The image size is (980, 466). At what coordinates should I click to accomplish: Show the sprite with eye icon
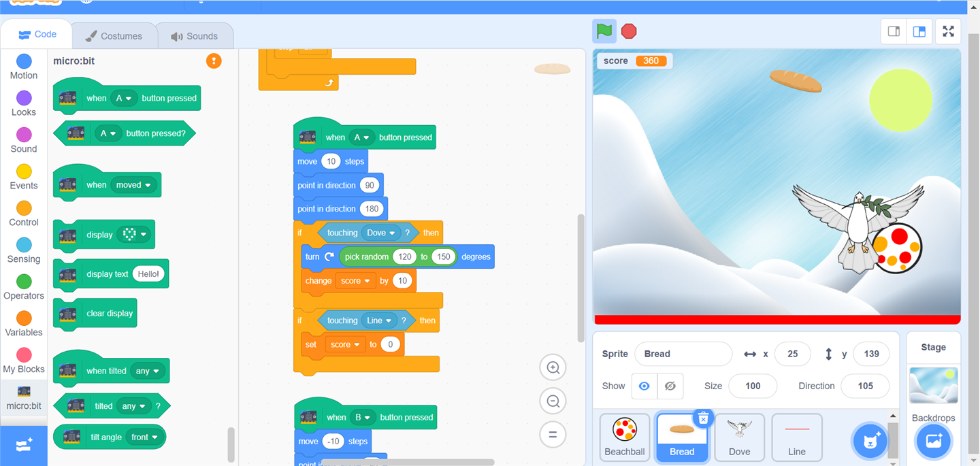tap(644, 386)
